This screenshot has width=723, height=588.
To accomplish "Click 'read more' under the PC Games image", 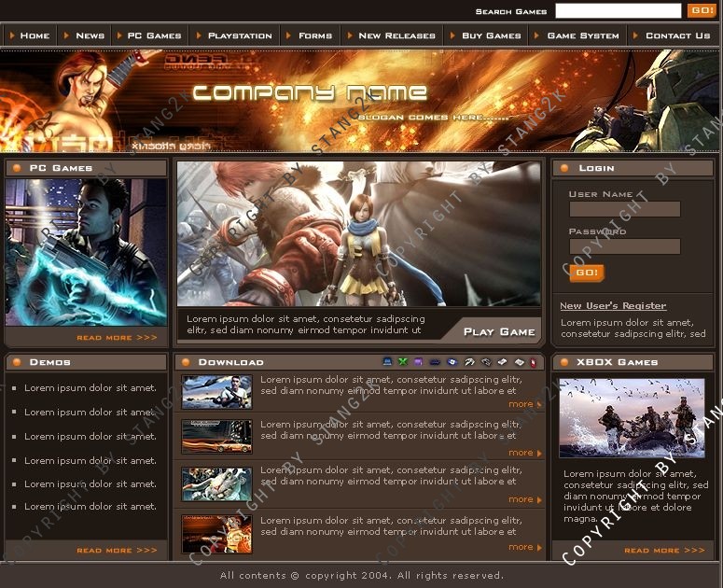I will point(117,338).
